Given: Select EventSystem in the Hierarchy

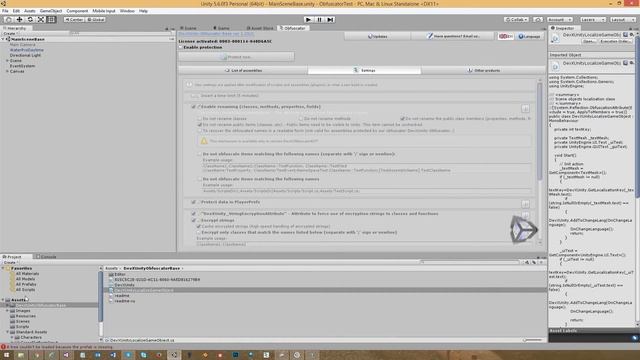Looking at the screenshot, I should 22,66.
